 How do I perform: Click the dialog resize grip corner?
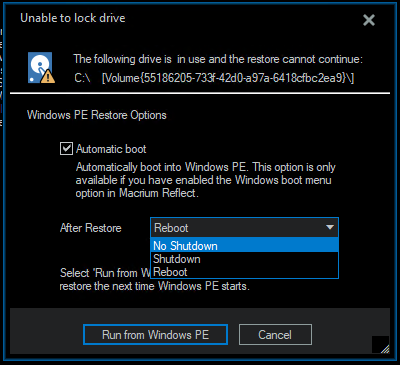click(x=384, y=349)
